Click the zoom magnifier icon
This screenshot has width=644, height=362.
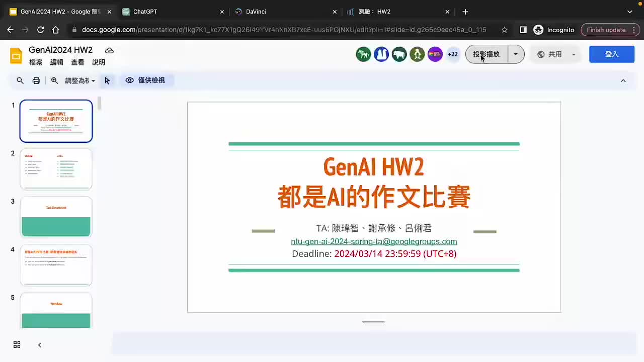click(x=54, y=80)
